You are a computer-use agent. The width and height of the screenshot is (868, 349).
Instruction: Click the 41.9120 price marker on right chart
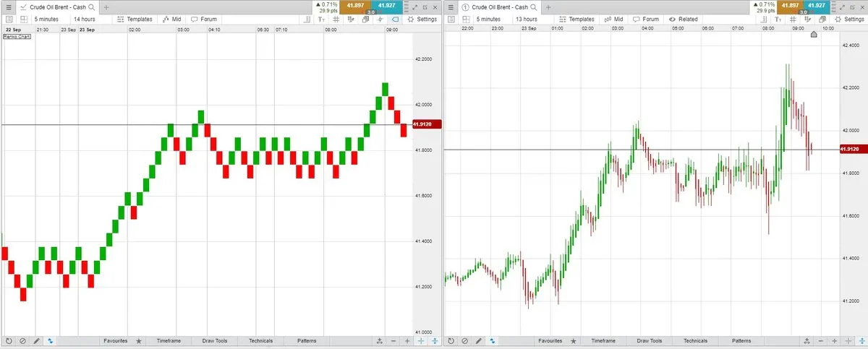[851, 150]
